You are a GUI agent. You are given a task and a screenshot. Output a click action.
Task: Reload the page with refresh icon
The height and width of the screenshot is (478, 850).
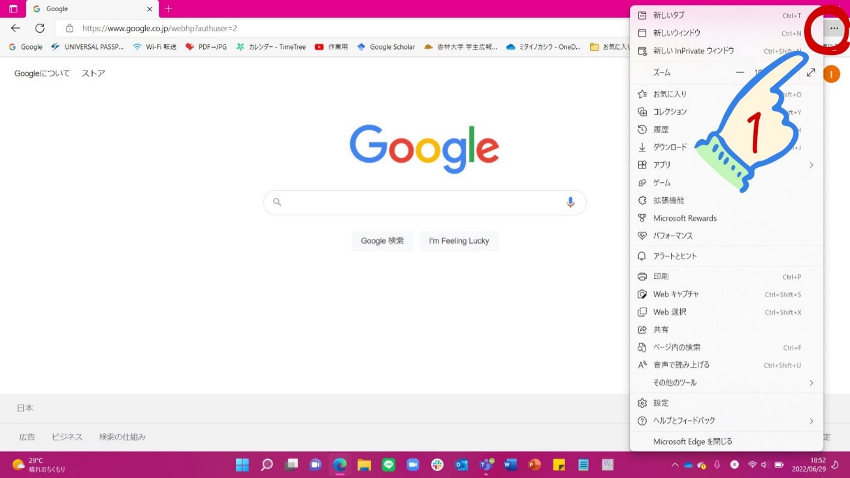[x=40, y=28]
